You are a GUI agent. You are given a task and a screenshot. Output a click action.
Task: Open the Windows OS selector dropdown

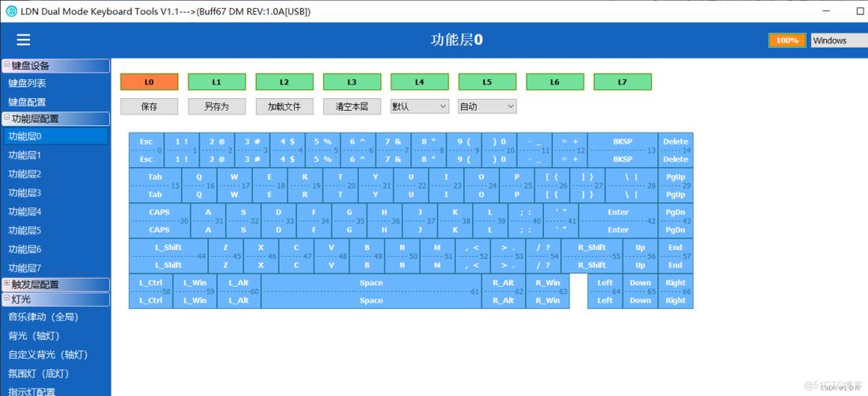839,40
